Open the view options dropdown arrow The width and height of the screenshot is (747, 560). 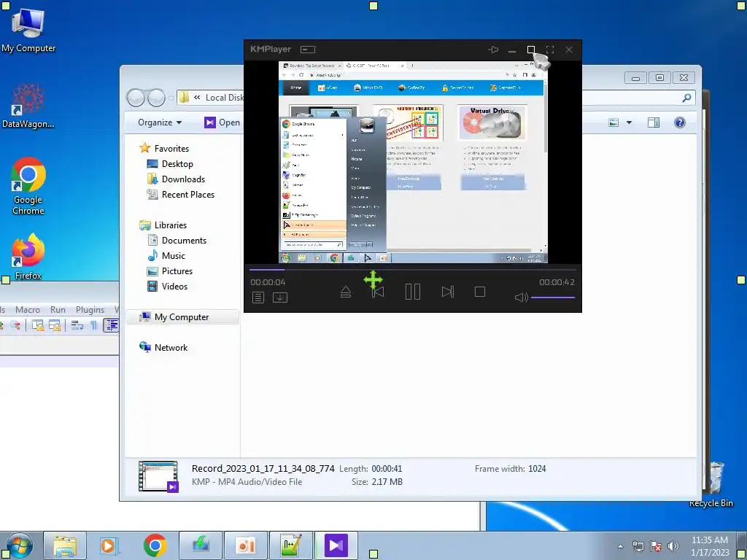629,122
